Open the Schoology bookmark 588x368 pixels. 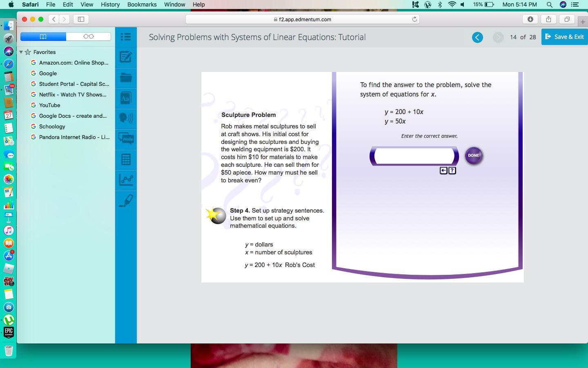click(x=48, y=126)
